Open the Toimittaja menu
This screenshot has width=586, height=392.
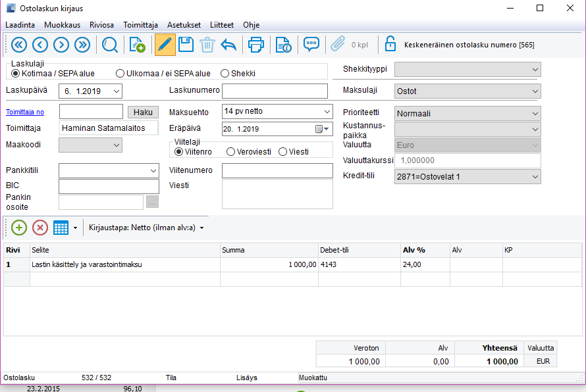point(140,24)
